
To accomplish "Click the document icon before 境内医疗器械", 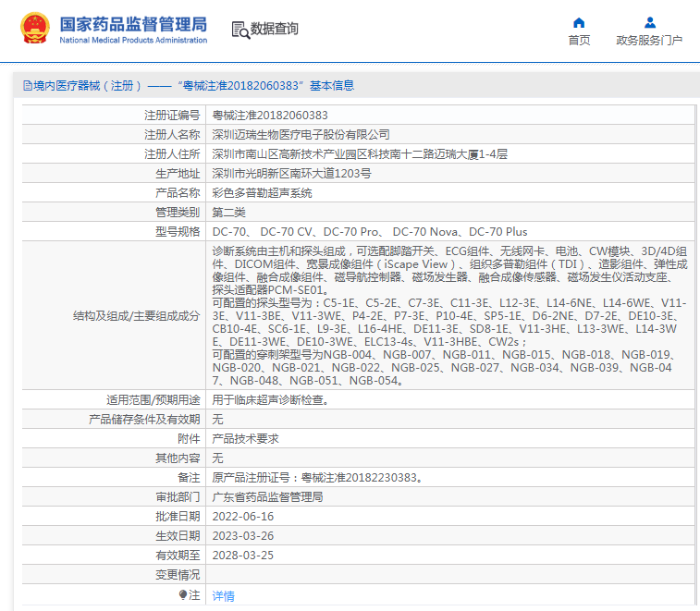I will pyautogui.click(x=28, y=85).
